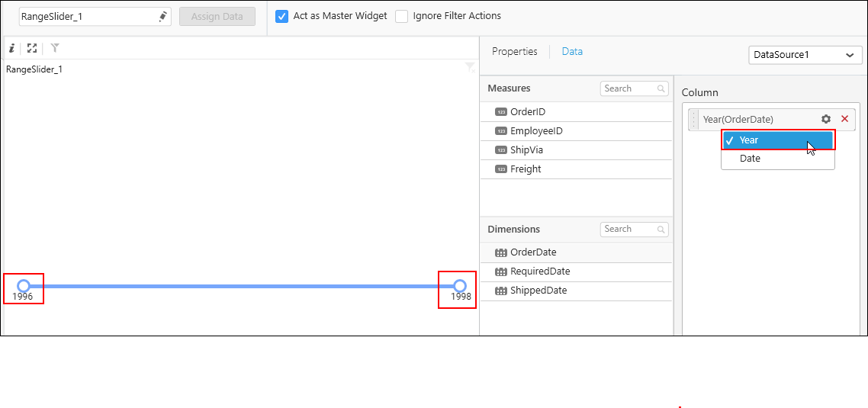Click the info icon in widget toolbar
This screenshot has height=408, width=868.
point(11,48)
